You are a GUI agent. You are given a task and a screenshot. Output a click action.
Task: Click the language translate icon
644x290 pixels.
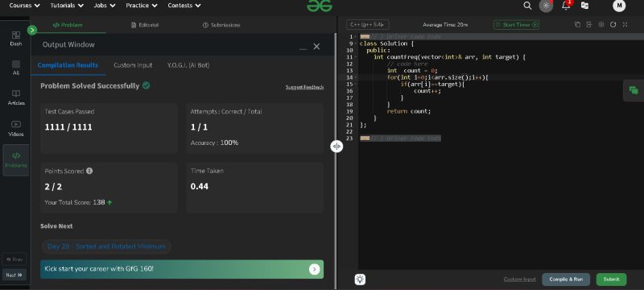(584, 6)
